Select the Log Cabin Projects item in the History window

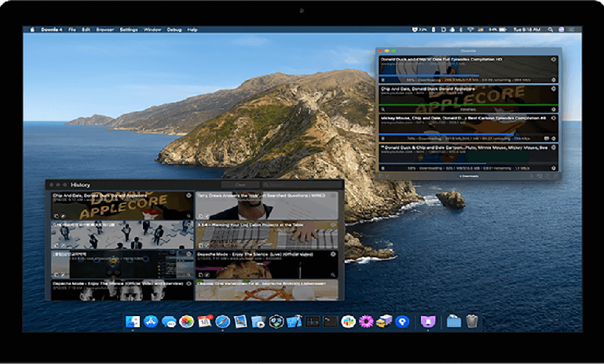[266, 235]
